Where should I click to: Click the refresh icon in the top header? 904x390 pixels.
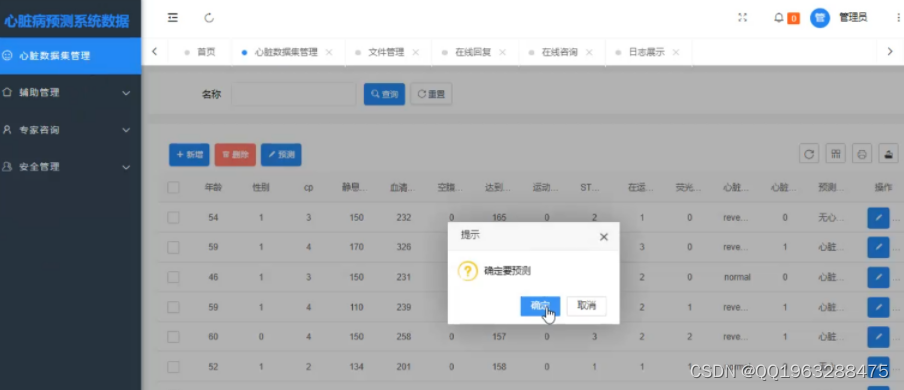(x=209, y=18)
